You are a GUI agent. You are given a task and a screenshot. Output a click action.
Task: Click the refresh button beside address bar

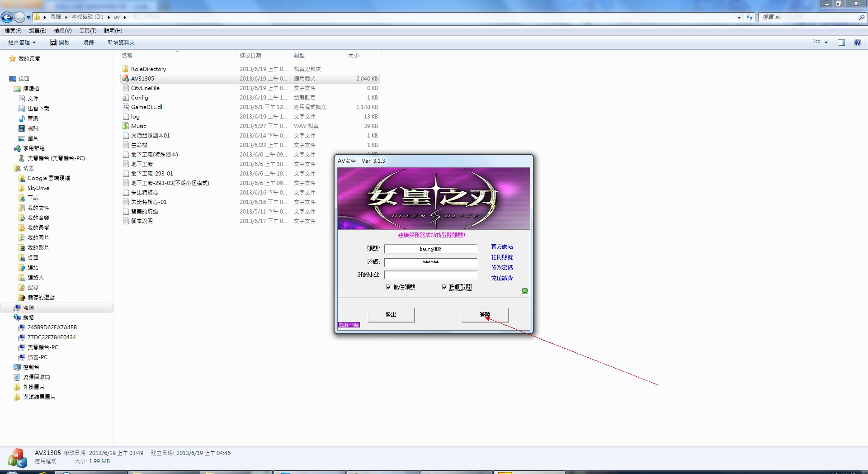(x=750, y=17)
